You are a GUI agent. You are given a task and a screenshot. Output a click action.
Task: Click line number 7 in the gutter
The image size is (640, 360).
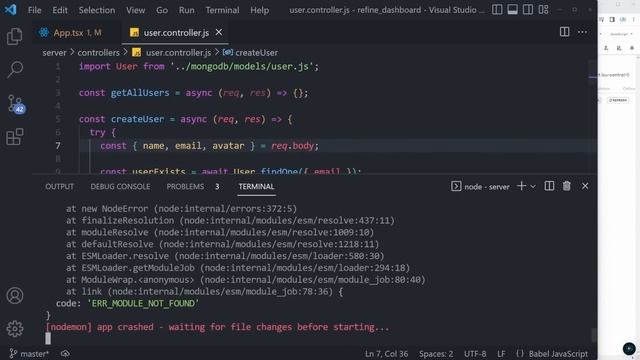(58, 146)
